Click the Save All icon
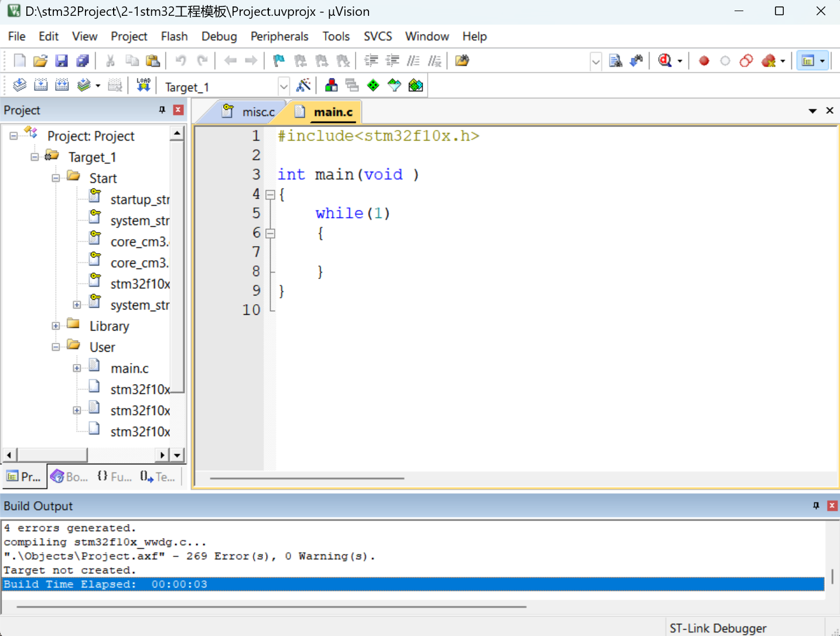This screenshot has height=636, width=840. (83, 60)
